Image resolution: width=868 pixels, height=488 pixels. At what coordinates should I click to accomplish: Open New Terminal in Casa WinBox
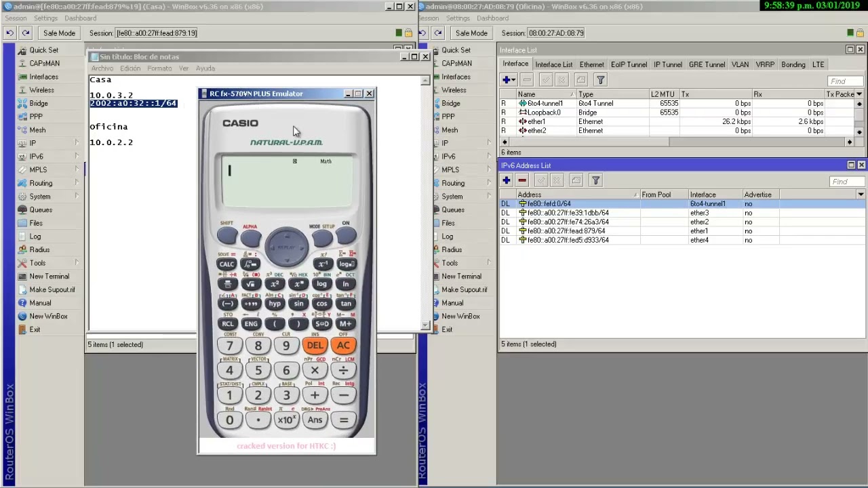click(x=49, y=277)
